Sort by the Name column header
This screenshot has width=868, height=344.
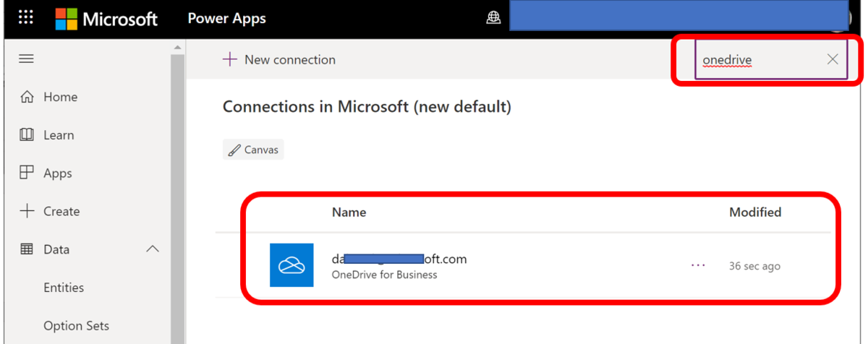tap(349, 212)
